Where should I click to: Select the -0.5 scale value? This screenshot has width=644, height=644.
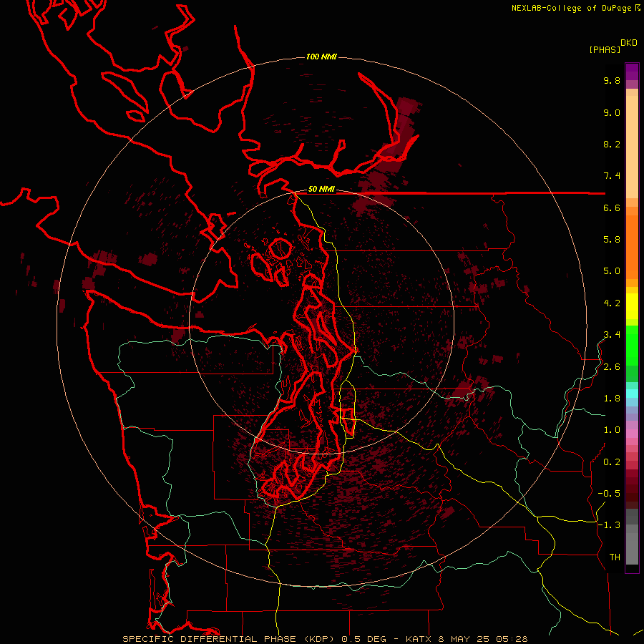[x=609, y=494]
